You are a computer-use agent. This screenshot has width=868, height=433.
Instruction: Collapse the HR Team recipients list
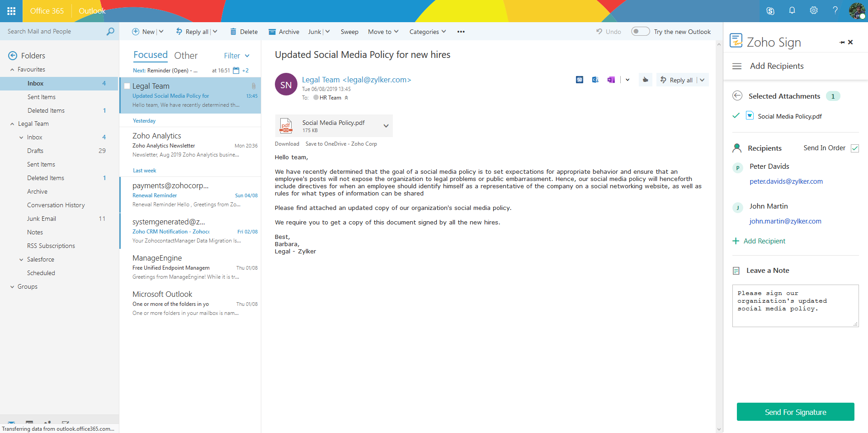(346, 98)
